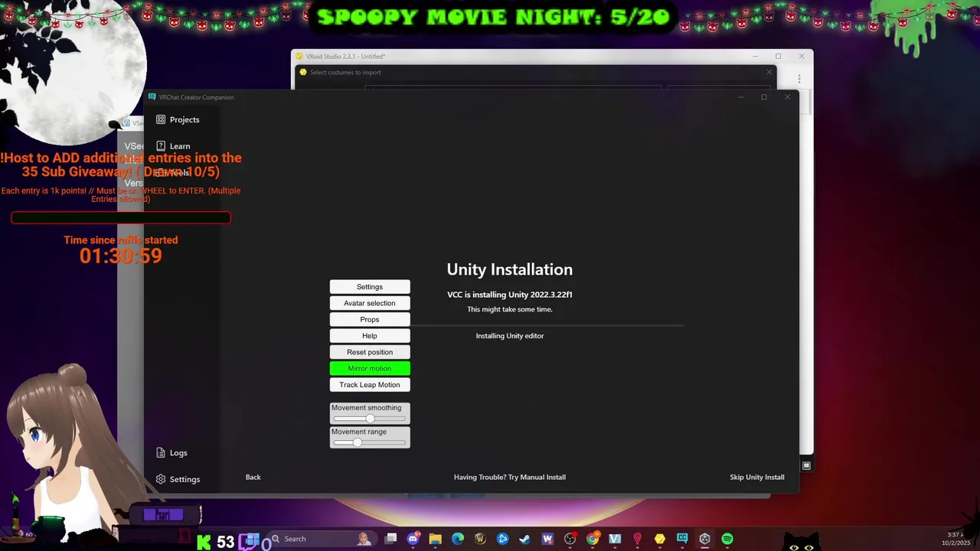Click the small monitor icon right of VCC
Screen dimensions: 980x551
[x=806, y=465]
